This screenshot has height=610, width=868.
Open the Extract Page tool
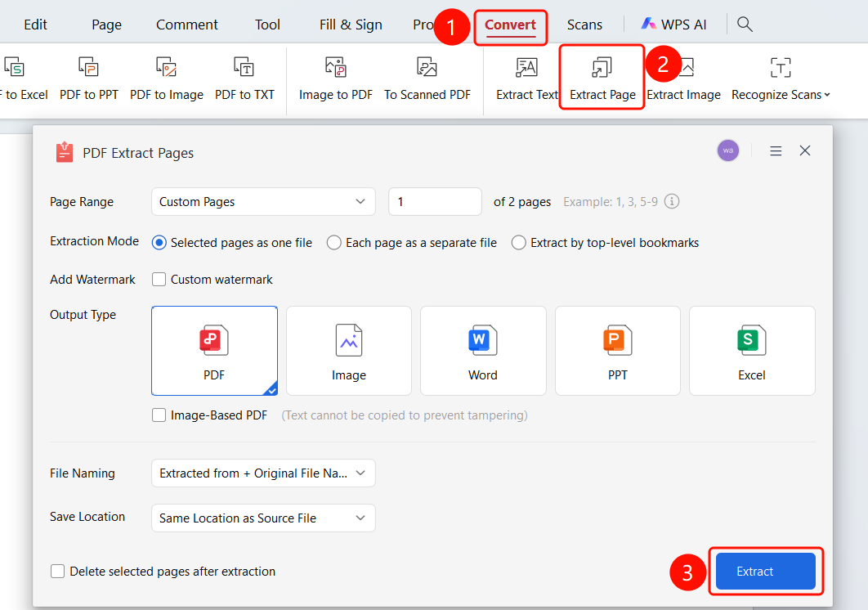[602, 78]
